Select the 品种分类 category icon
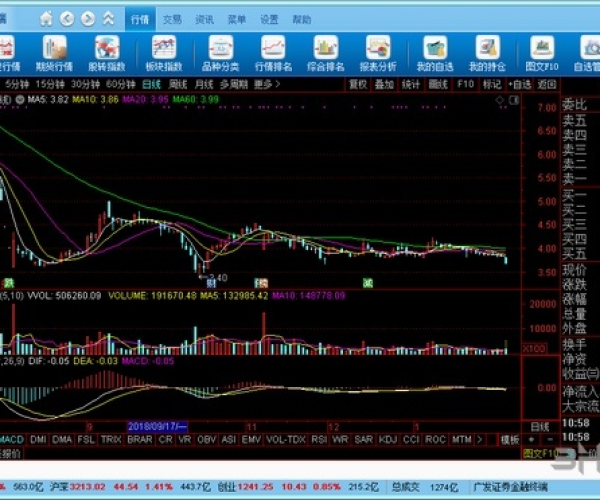 219,52
